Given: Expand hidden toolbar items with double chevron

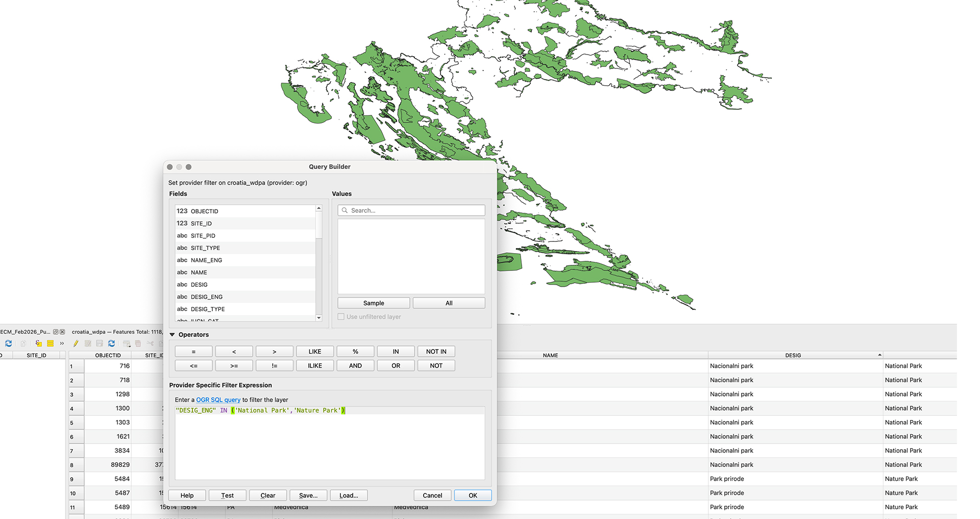Looking at the screenshot, I should 62,343.
